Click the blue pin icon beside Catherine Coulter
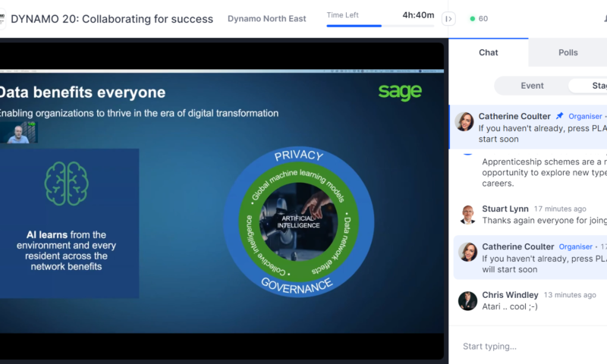607x364 pixels. 559,116
